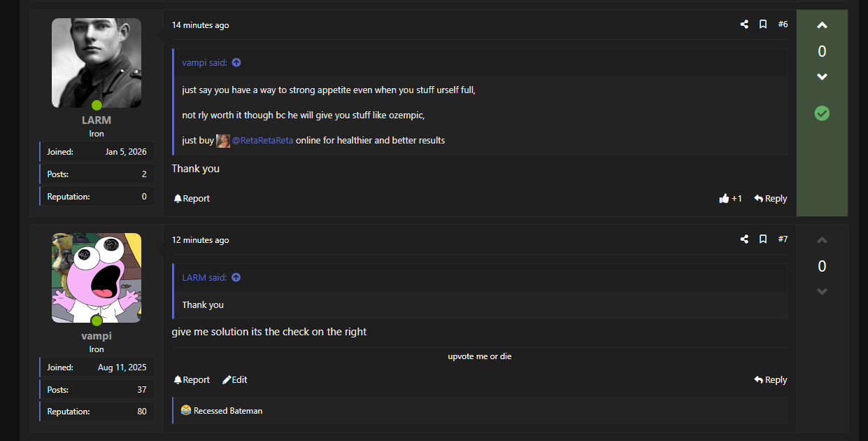868x441 pixels.
Task: Click the share icon on post #6
Action: [x=744, y=24]
